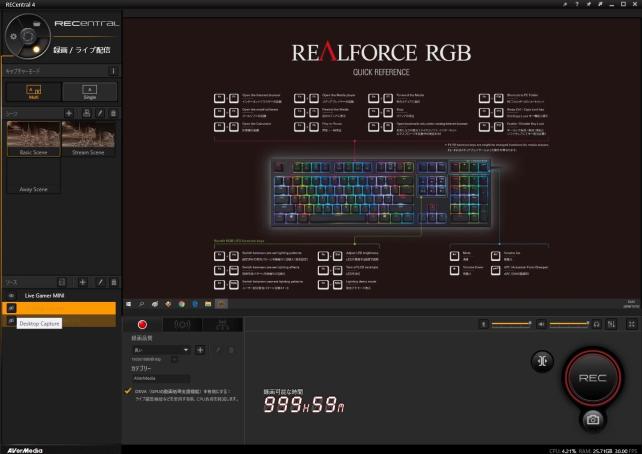The height and width of the screenshot is (454, 642).
Task: Select the Stream Scene thumbnail
Action: [x=89, y=139]
